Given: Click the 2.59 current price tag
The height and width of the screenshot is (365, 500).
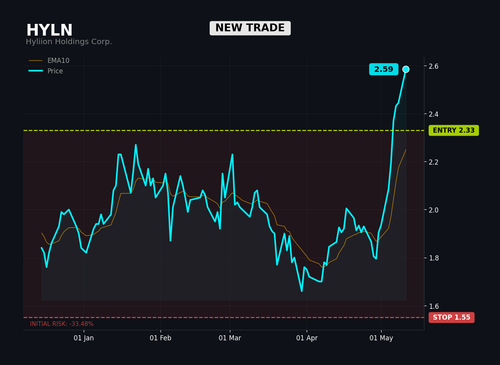Looking at the screenshot, I should click(x=384, y=69).
